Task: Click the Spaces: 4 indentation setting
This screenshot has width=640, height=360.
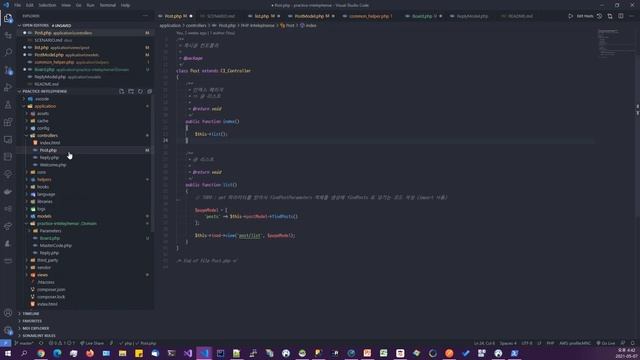Action: tap(508, 343)
